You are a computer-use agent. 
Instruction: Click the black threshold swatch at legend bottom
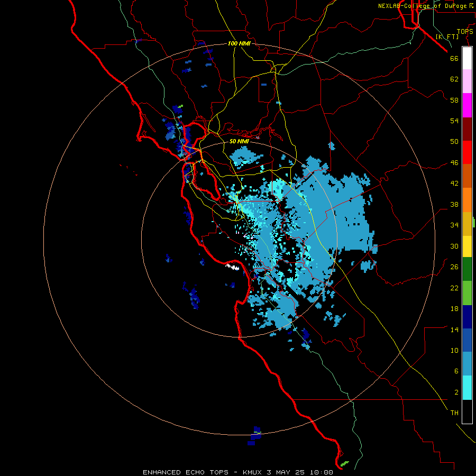[x=467, y=411]
